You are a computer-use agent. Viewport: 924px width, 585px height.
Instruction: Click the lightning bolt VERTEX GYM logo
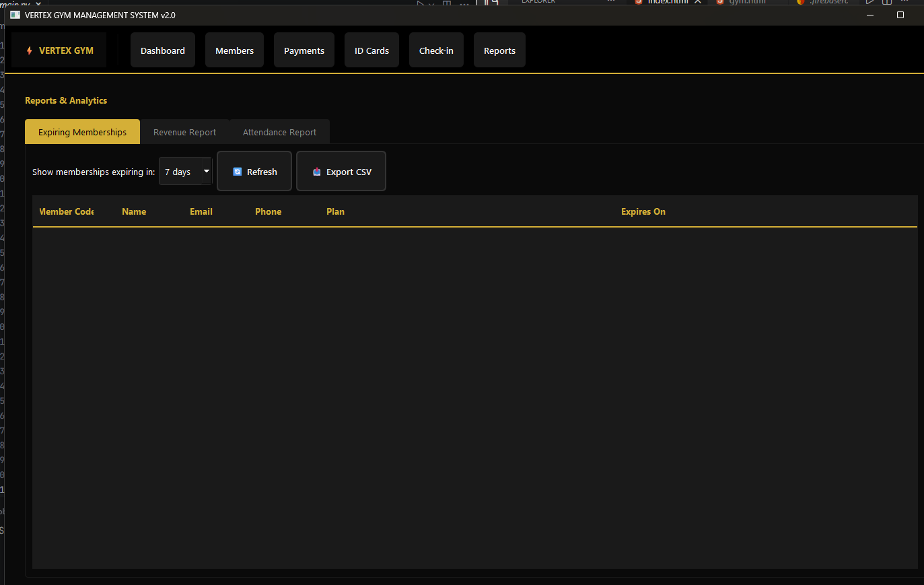[30, 50]
